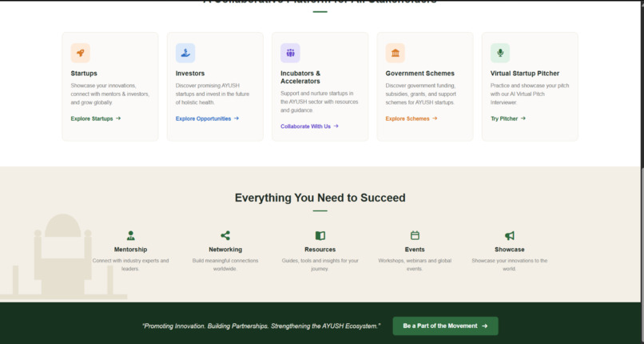Click arrow next to Explore Schemes

435,118
